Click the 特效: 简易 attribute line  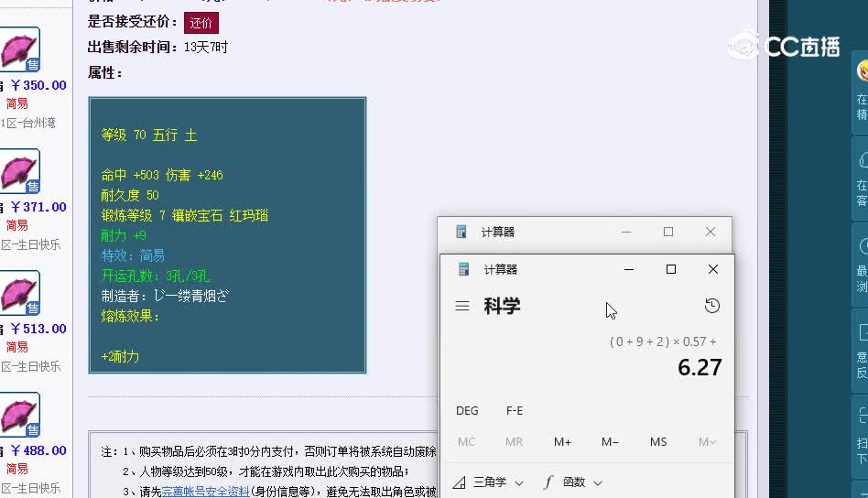(133, 255)
